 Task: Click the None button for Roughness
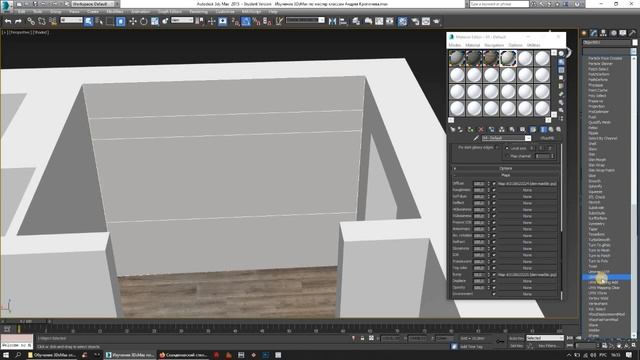tap(527, 190)
